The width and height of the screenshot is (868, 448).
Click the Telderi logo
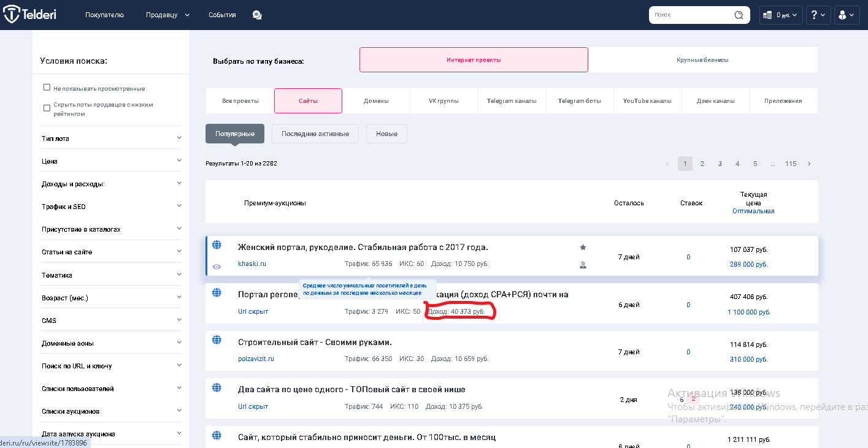tap(30, 15)
